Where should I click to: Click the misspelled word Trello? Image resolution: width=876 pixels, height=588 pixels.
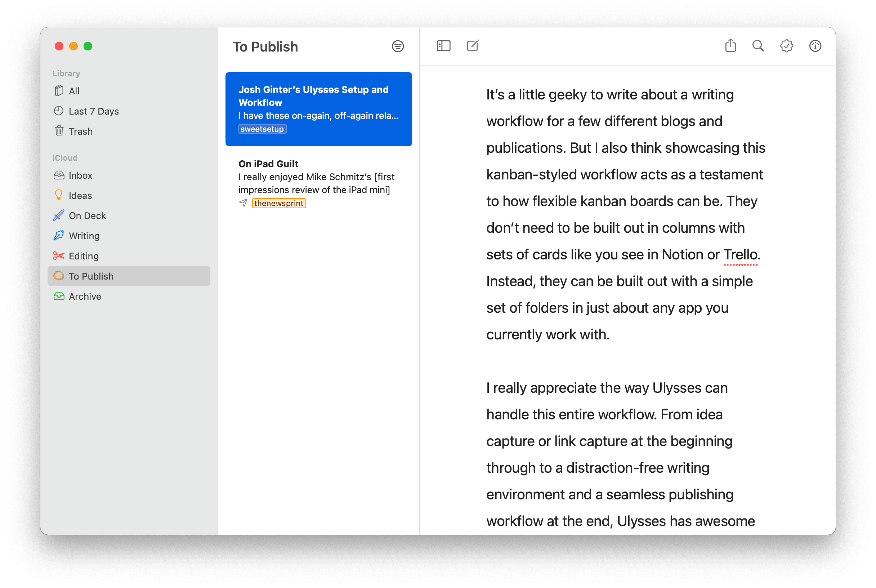[x=740, y=255]
